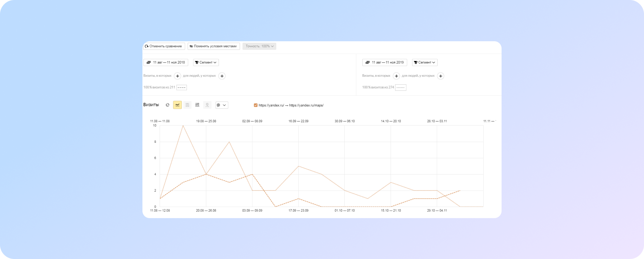Add visit condition plus under the 2018 period
The width and height of the screenshot is (644, 259).
point(178,76)
